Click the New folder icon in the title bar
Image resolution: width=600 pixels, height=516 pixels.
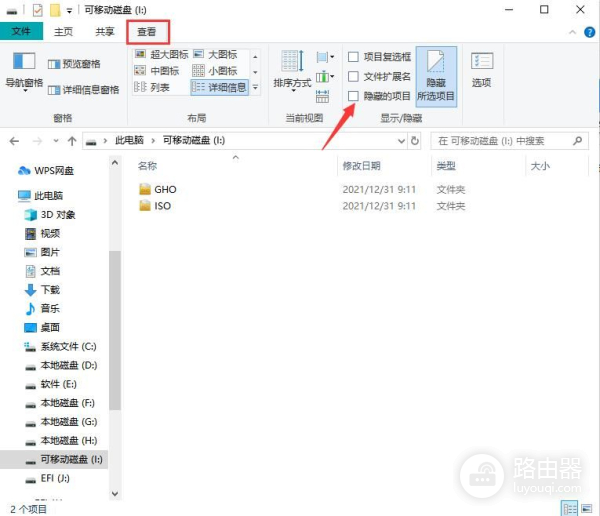pyautogui.click(x=55, y=10)
